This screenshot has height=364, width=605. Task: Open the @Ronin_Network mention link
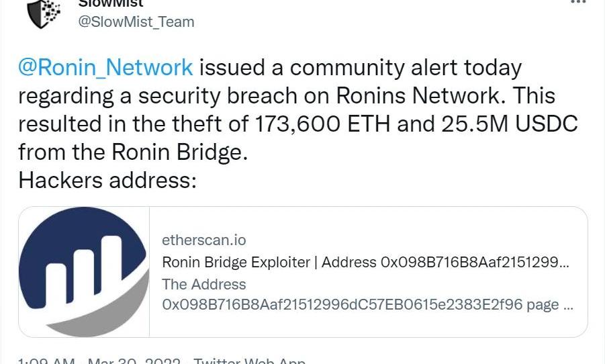[x=105, y=68]
